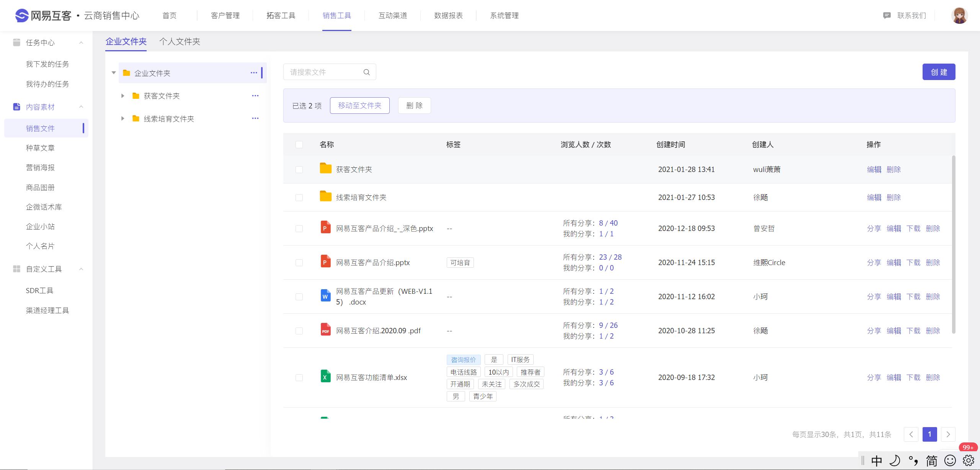Toggle the select-all header checkbox
This screenshot has width=980, height=470.
tap(299, 144)
